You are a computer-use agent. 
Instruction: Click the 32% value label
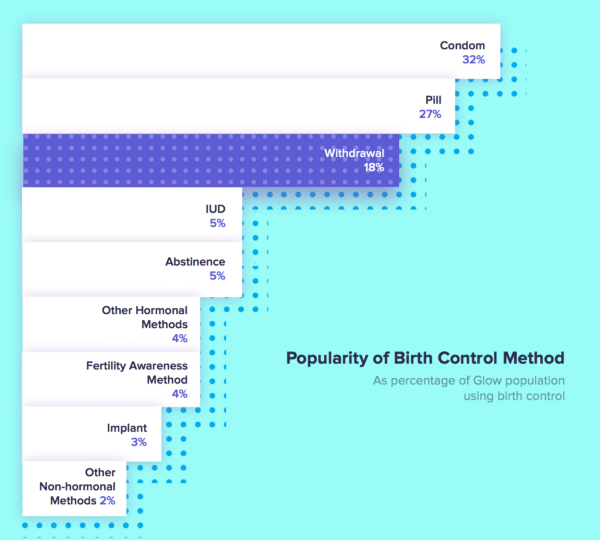473,60
